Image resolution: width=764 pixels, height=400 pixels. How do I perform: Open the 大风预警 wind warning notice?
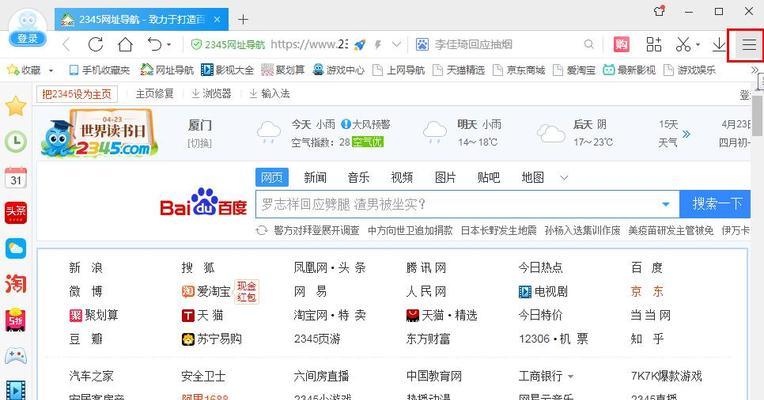(366, 125)
